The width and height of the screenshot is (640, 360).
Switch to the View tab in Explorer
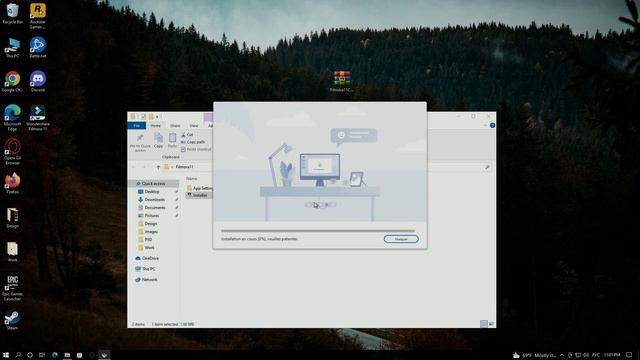tap(193, 126)
